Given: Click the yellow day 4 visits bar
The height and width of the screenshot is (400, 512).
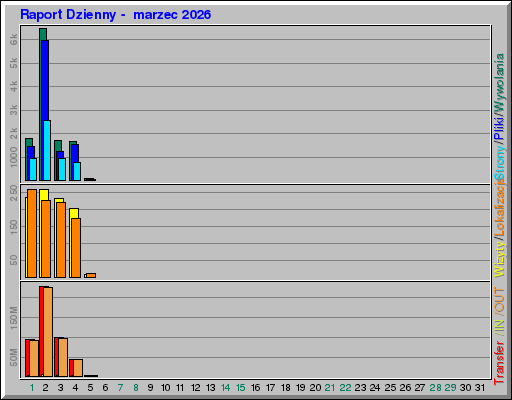Looking at the screenshot, I should coord(74,213).
